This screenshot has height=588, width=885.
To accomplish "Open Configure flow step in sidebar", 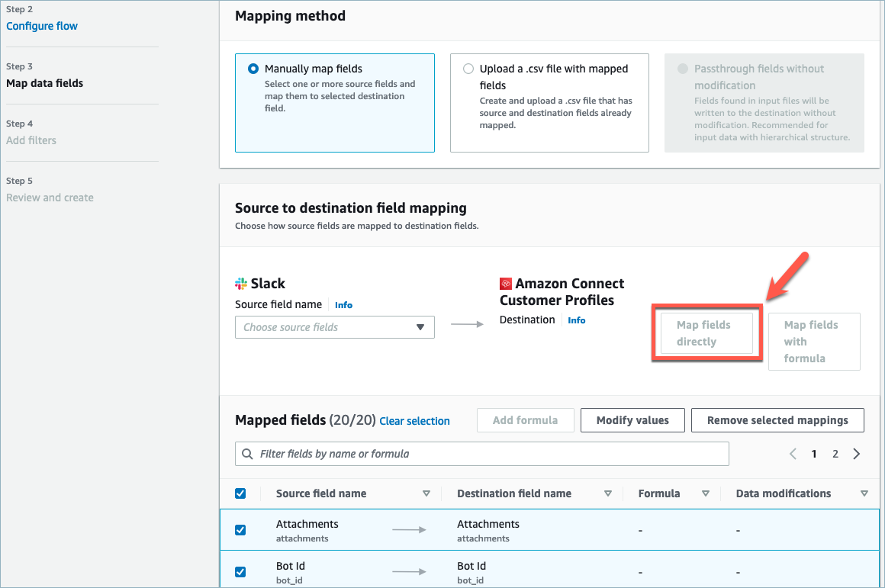I will (x=42, y=26).
